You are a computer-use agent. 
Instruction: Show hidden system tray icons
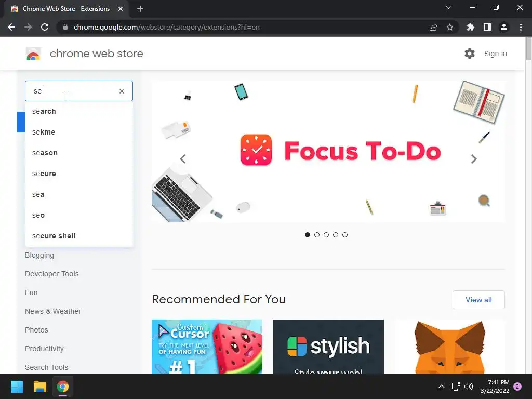coord(442,387)
